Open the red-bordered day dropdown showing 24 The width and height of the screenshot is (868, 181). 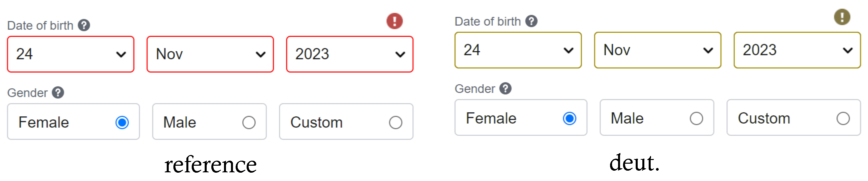point(71,54)
